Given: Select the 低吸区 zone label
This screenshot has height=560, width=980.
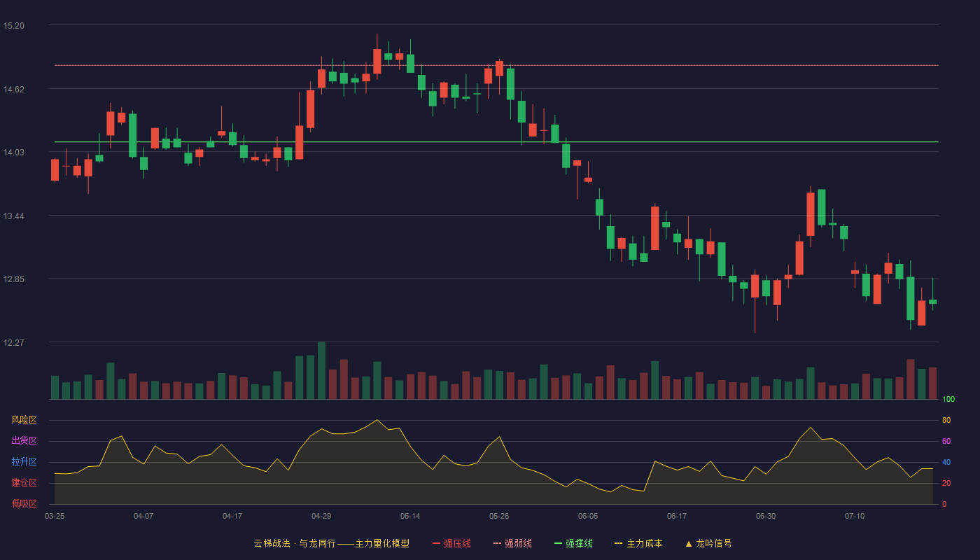Looking at the screenshot, I should coord(24,503).
